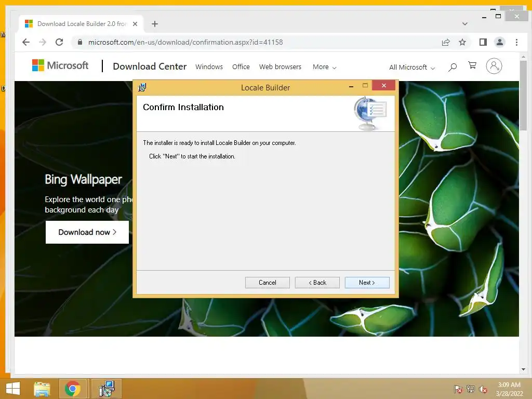532x399 pixels.
Task: Click Next to start the installation
Action: tap(367, 282)
